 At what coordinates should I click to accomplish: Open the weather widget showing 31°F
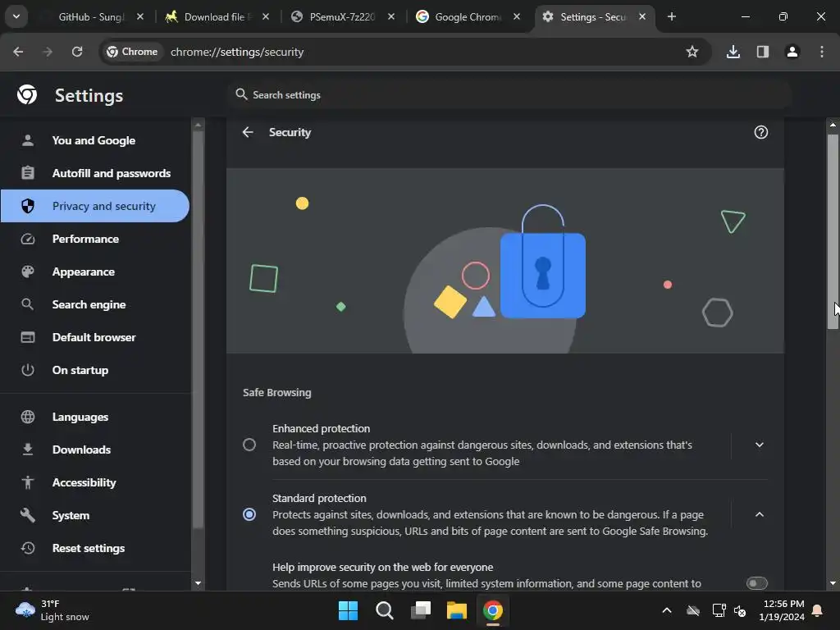click(x=52, y=610)
